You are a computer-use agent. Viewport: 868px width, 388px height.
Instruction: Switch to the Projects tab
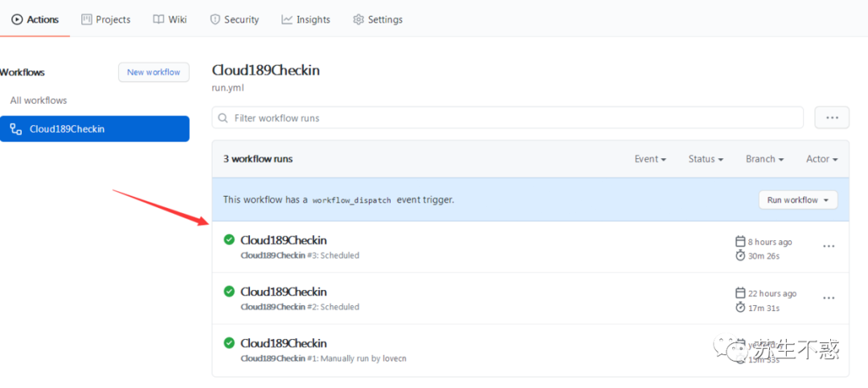[106, 19]
